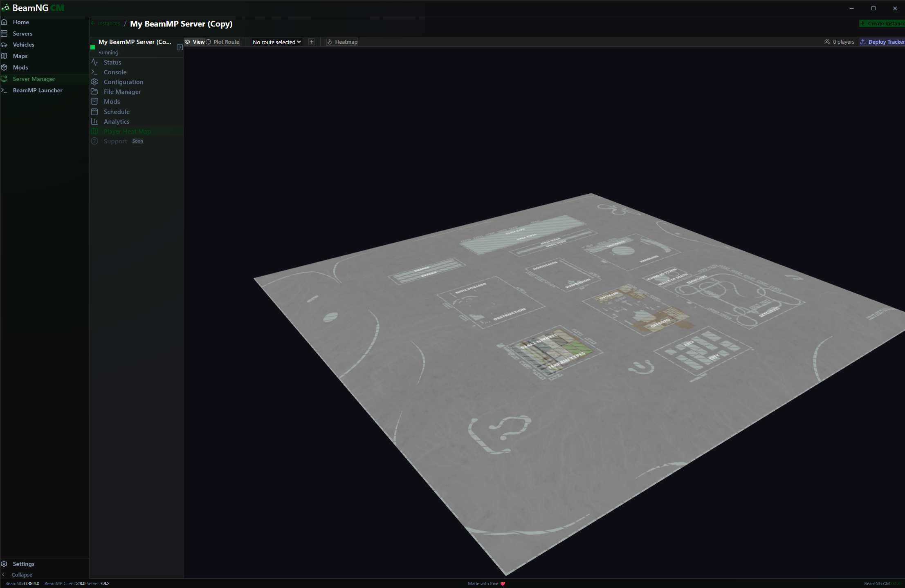Enable Plot Route mode
905x588 pixels.
(x=222, y=42)
